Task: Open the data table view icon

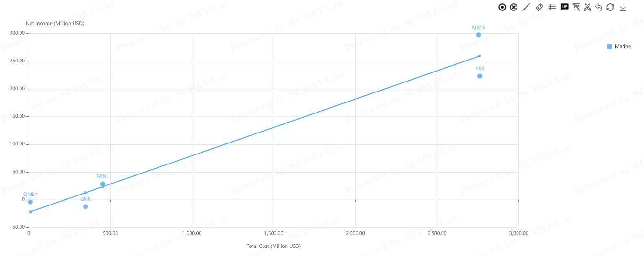Action: (x=552, y=7)
